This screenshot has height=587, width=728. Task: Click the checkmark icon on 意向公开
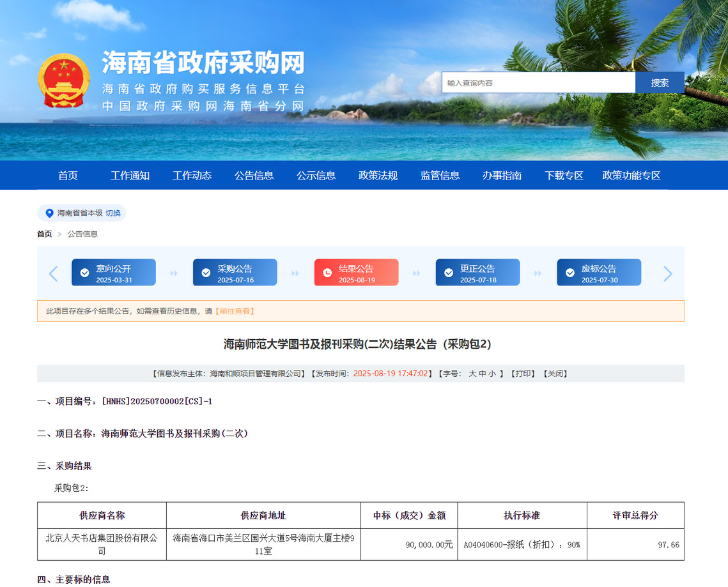85,273
